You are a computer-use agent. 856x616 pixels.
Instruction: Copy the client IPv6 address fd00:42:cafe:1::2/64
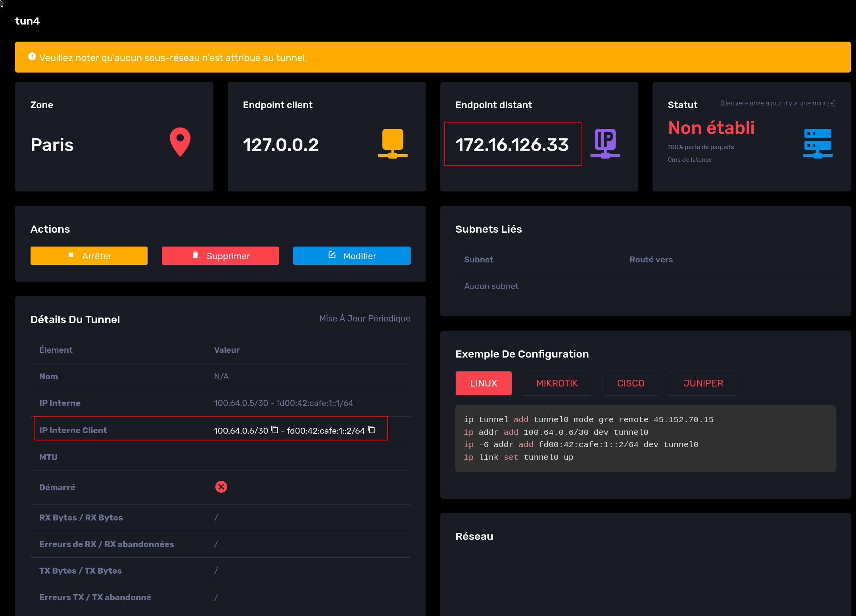371,430
